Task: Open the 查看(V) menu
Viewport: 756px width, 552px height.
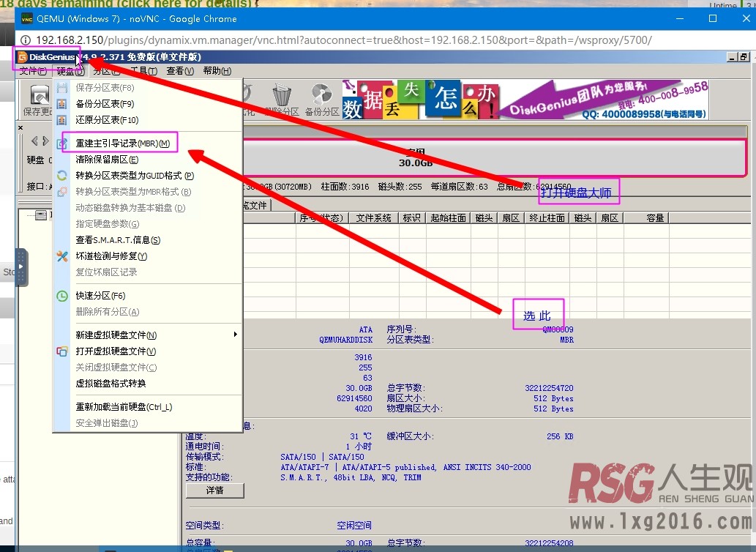Action: (x=180, y=71)
